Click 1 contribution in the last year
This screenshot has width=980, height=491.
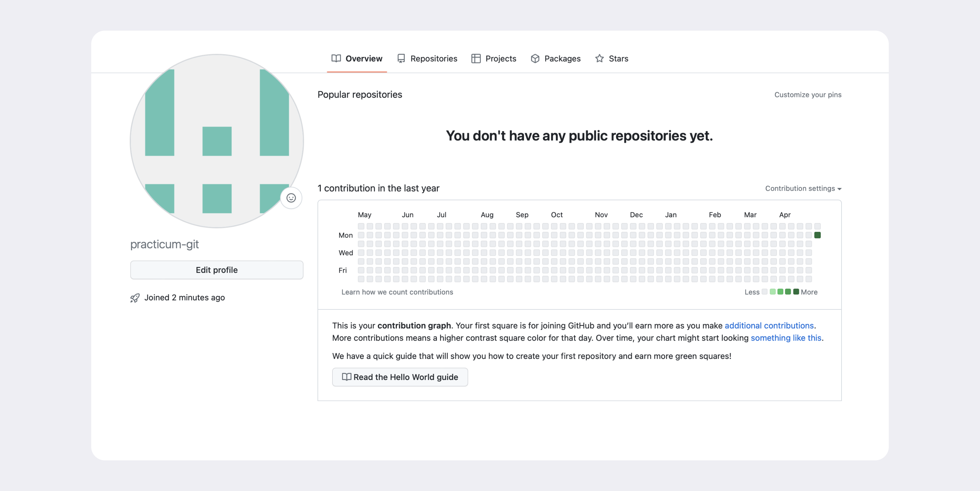pos(378,188)
